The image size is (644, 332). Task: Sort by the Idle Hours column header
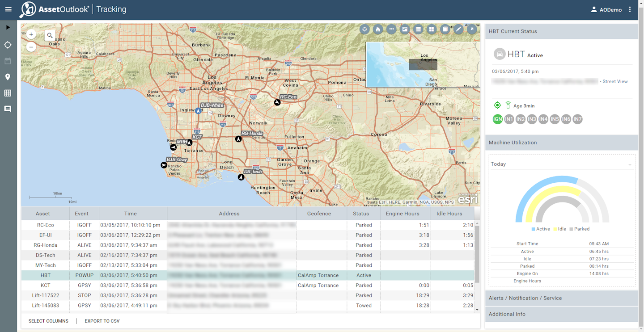[452, 214]
